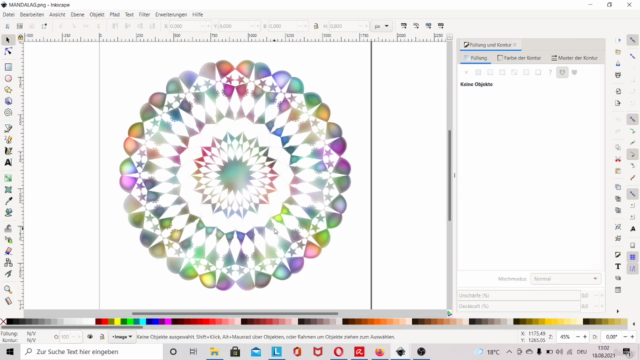Open Firefox from the taskbar

click(380, 351)
